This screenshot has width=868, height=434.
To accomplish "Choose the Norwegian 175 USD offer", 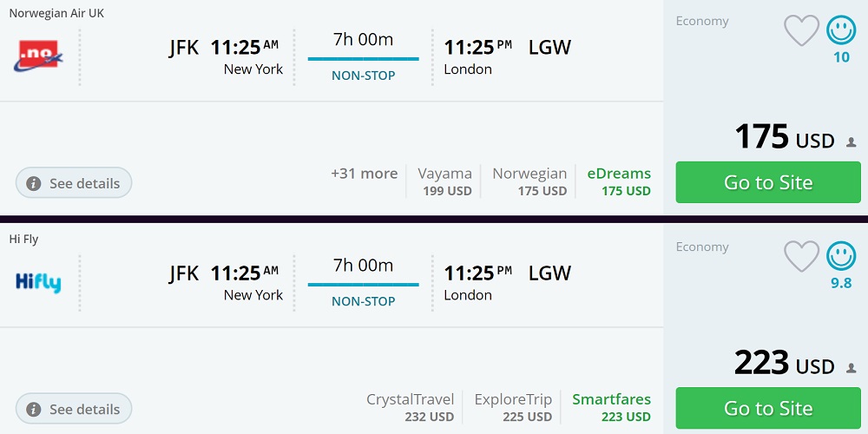I will pyautogui.click(x=529, y=181).
